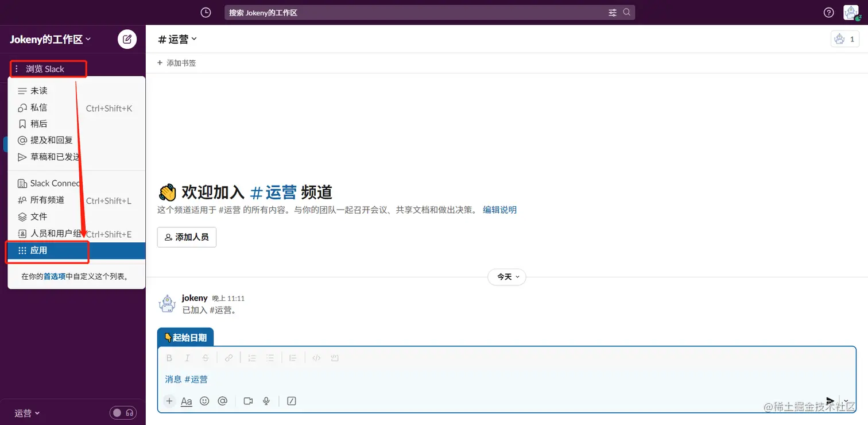Select 提及和回复 in the browse menu
868x425 pixels.
pyautogui.click(x=76, y=140)
